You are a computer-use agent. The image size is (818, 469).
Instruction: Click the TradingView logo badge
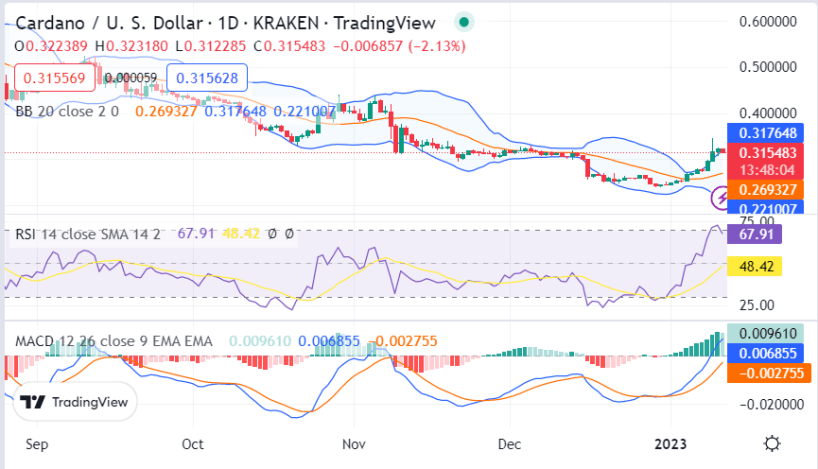coord(75,402)
